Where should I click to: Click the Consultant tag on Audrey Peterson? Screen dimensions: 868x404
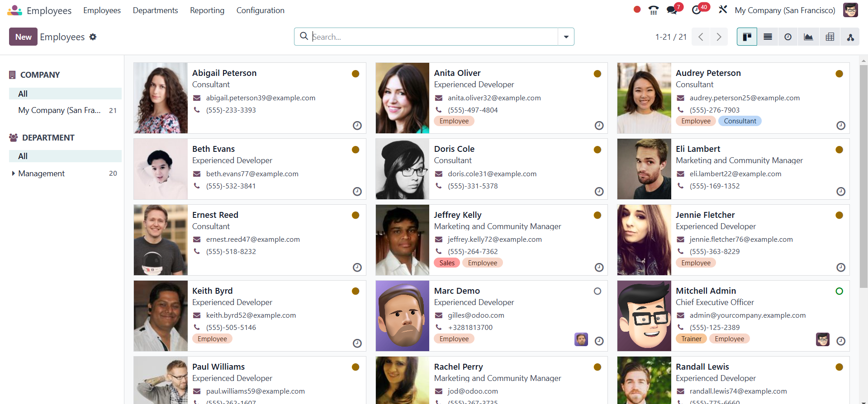(740, 121)
